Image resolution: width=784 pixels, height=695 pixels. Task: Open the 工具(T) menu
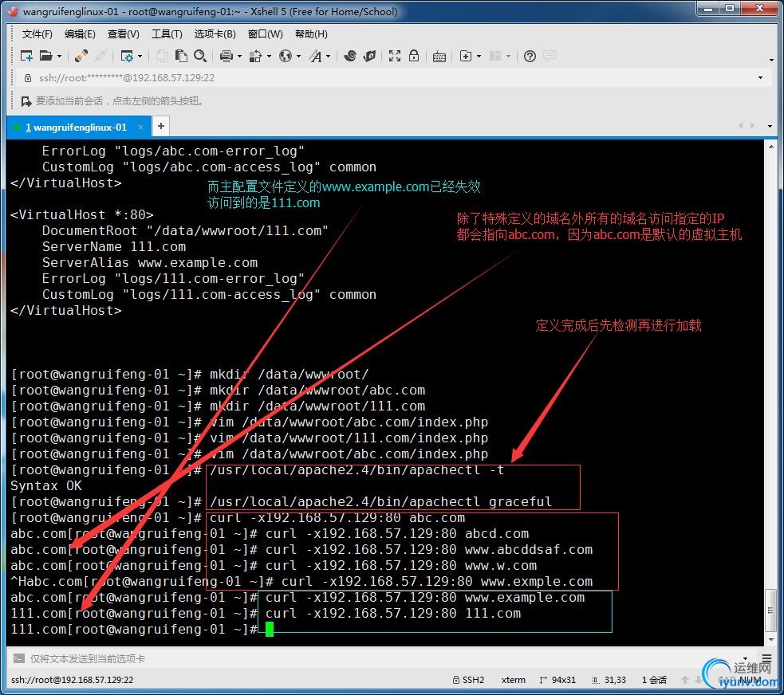[x=167, y=34]
